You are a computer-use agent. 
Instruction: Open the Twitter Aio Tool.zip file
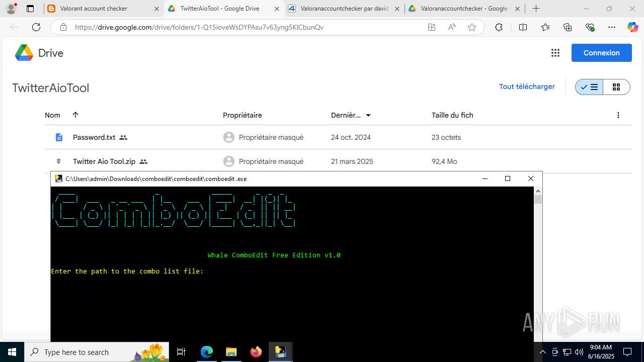tap(104, 161)
